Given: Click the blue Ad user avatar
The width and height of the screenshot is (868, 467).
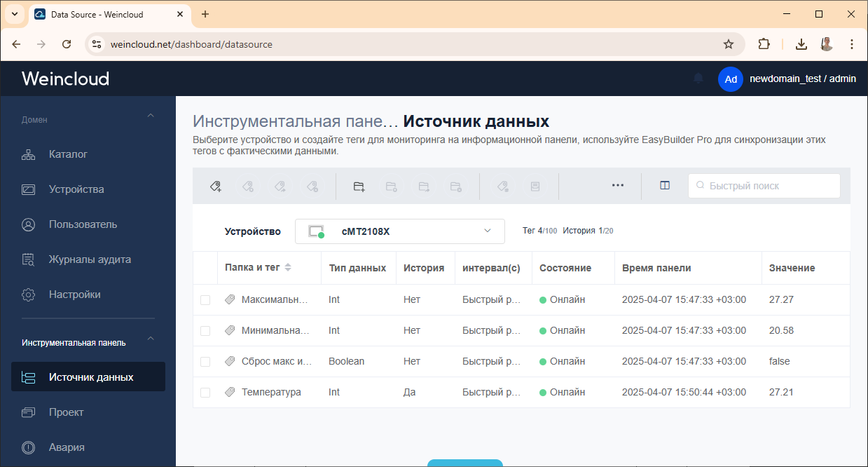Looking at the screenshot, I should (x=730, y=79).
